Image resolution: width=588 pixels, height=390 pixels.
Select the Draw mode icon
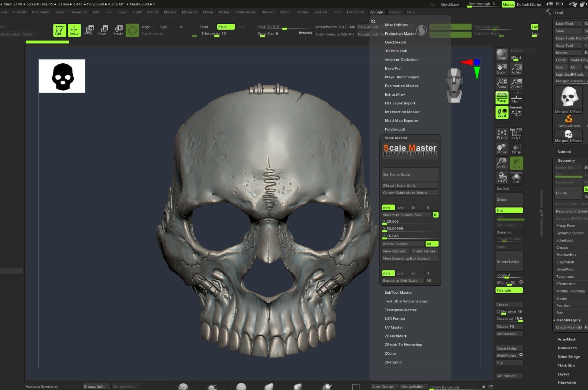click(74, 30)
